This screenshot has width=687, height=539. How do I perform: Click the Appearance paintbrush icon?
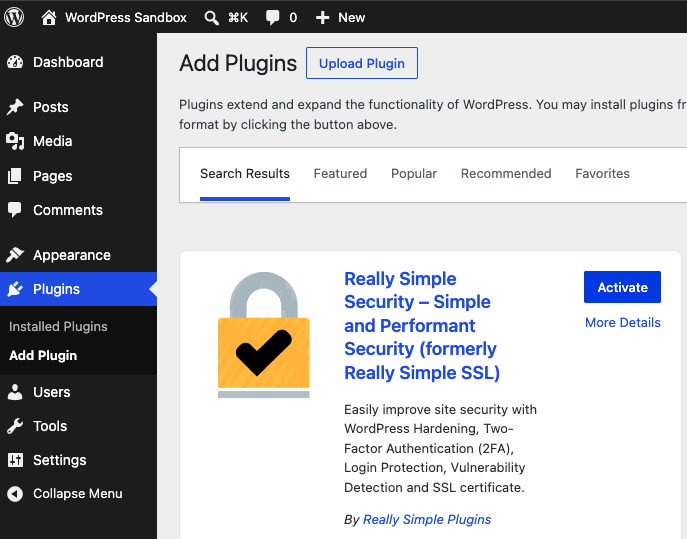[x=15, y=255]
